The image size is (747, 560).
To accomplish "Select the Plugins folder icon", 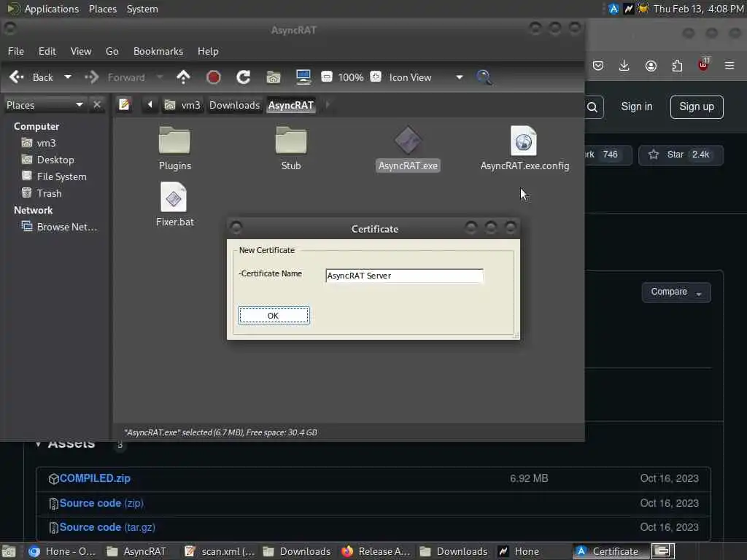I will (175, 141).
